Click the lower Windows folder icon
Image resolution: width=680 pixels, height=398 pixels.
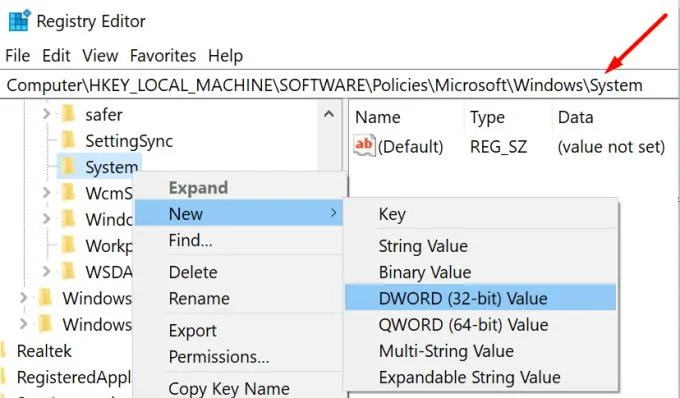pos(45,324)
